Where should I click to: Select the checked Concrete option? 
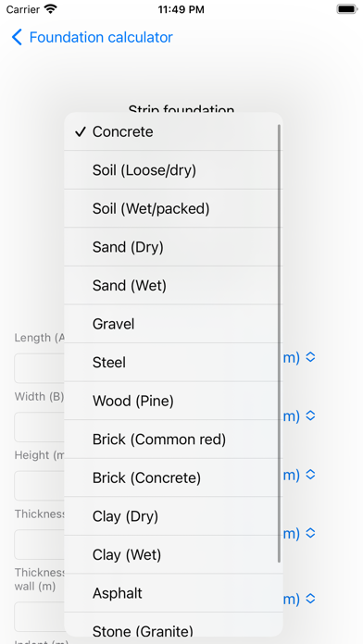[x=173, y=131]
